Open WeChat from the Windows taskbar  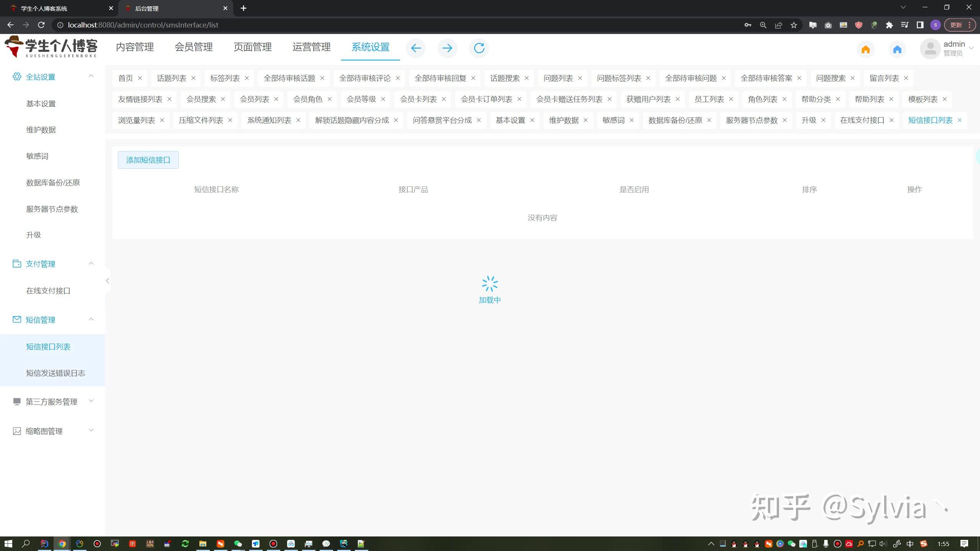click(x=238, y=544)
